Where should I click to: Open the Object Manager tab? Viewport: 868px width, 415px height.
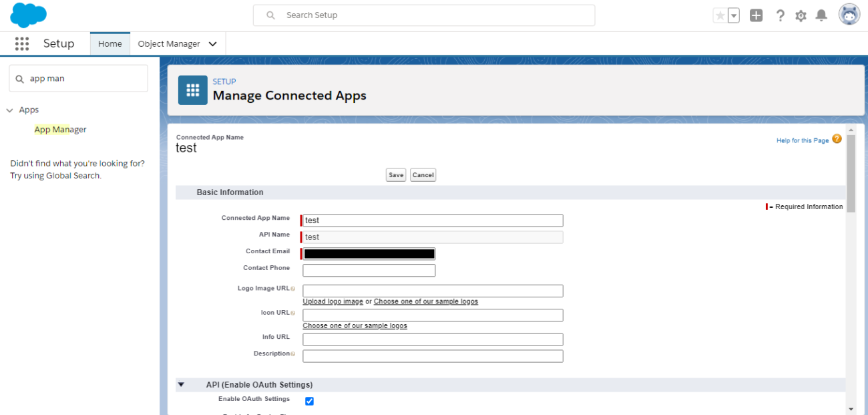coord(169,43)
